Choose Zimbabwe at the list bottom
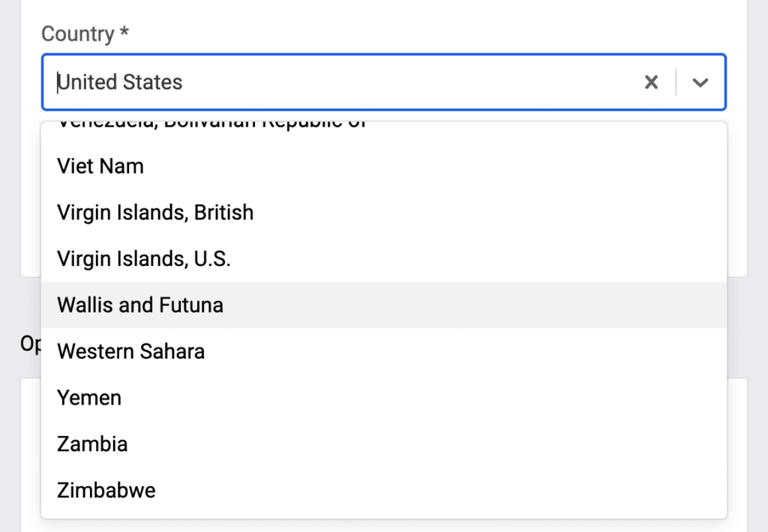 click(106, 491)
